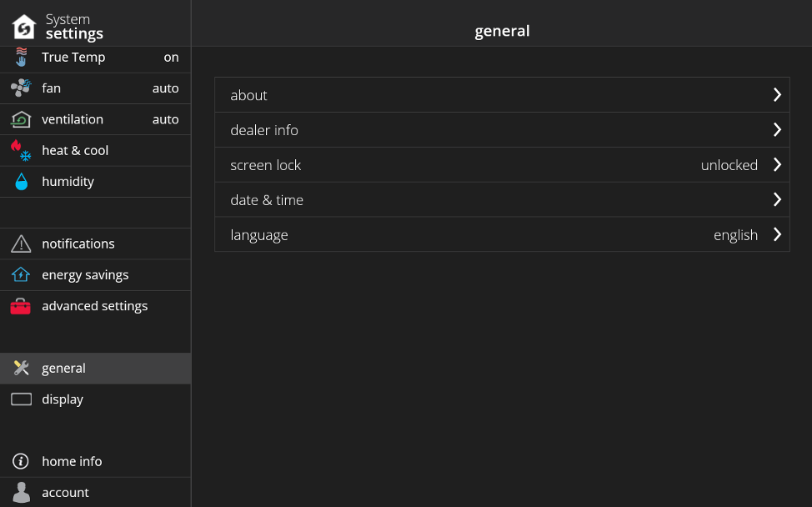
Task: Open advanced settings entry
Action: pos(95,306)
